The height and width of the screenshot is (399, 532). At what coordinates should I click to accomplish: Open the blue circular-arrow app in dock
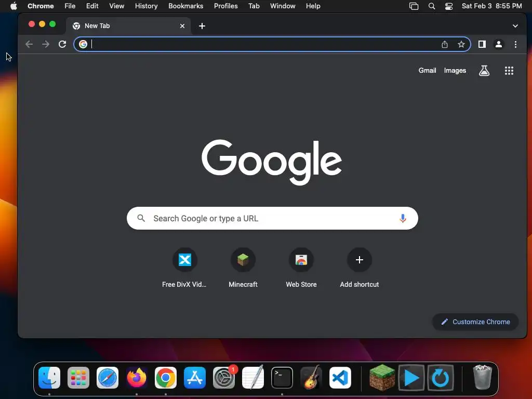pos(441,378)
